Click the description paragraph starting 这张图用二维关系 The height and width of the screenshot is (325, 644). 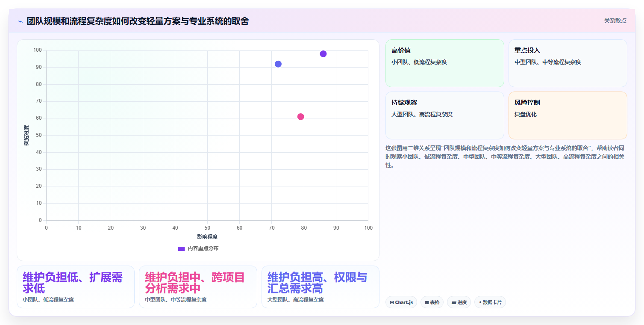point(506,157)
